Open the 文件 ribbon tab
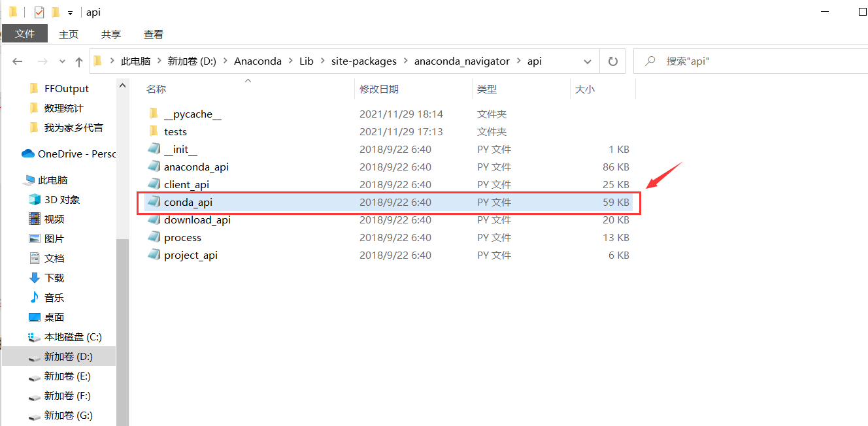The height and width of the screenshot is (426, 868). tap(25, 34)
